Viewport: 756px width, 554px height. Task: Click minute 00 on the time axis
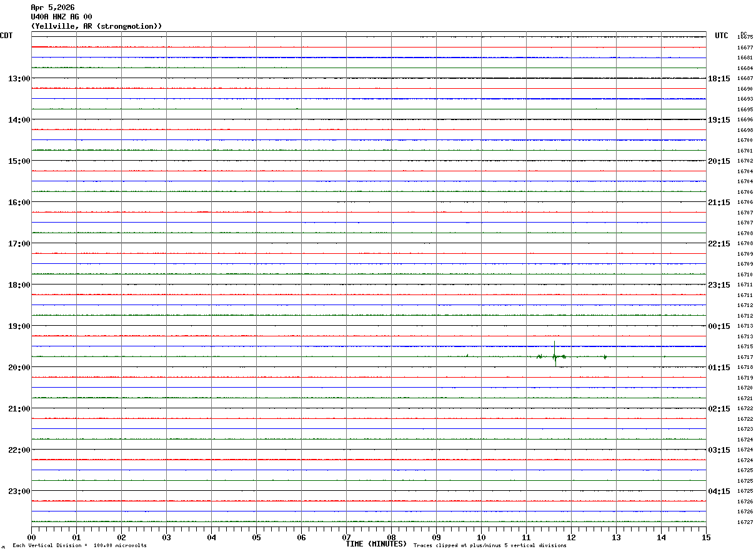pyautogui.click(x=31, y=537)
